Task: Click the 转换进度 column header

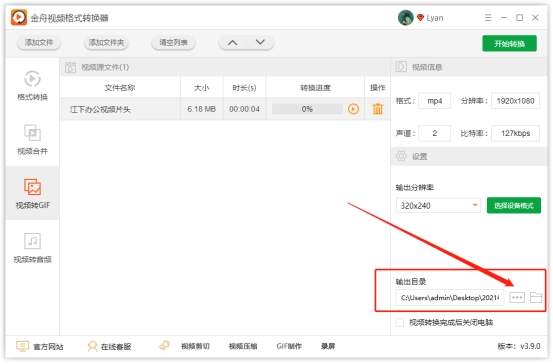Action: click(315, 87)
